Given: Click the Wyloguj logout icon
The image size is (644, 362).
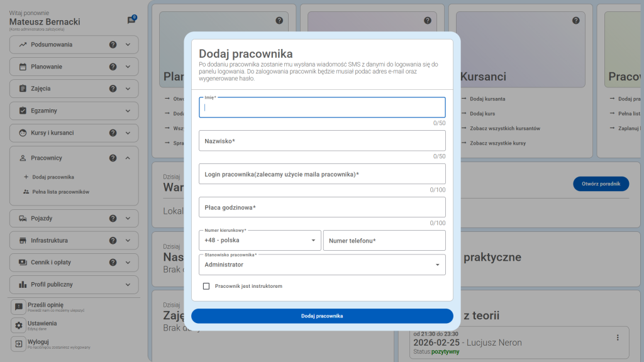Looking at the screenshot, I should pos(19,344).
